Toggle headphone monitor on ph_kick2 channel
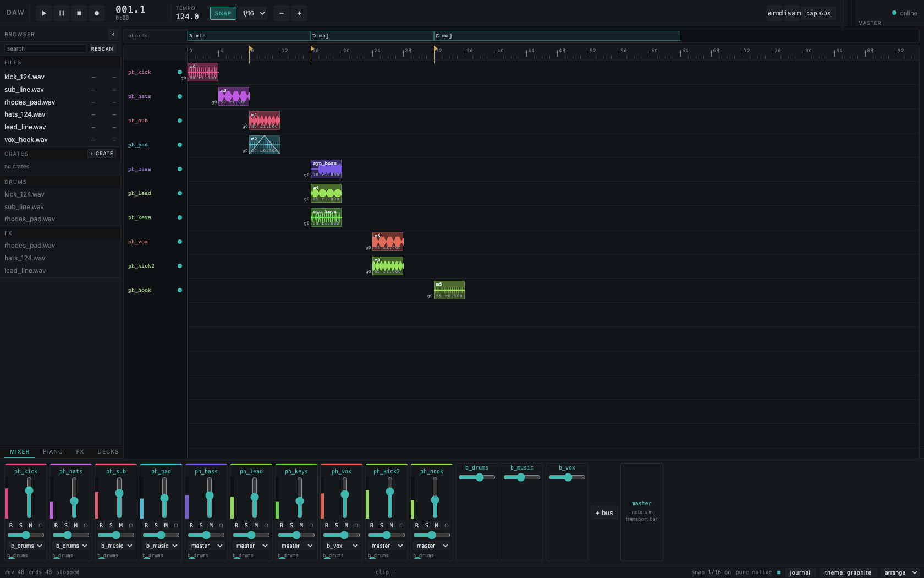The image size is (924, 578). point(402,525)
